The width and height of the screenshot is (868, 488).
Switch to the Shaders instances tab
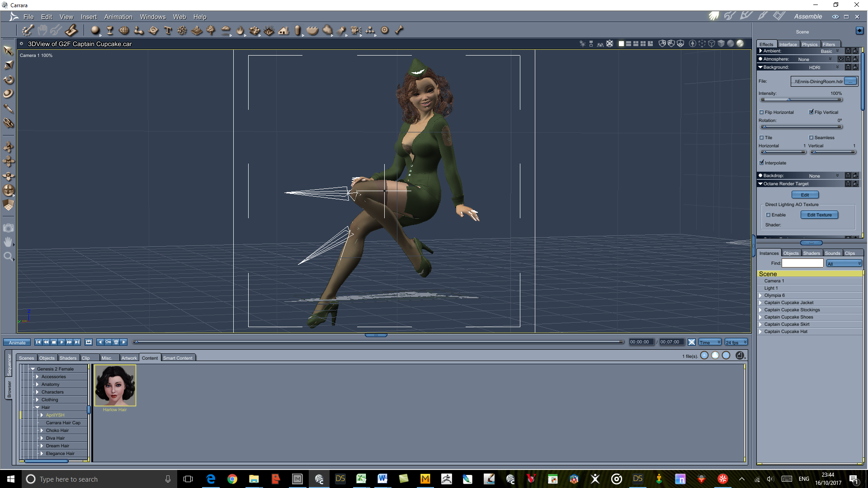coord(811,253)
